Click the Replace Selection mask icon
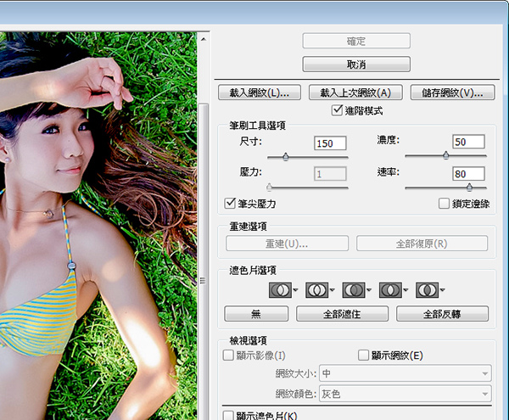The height and width of the screenshot is (420, 509). point(280,290)
